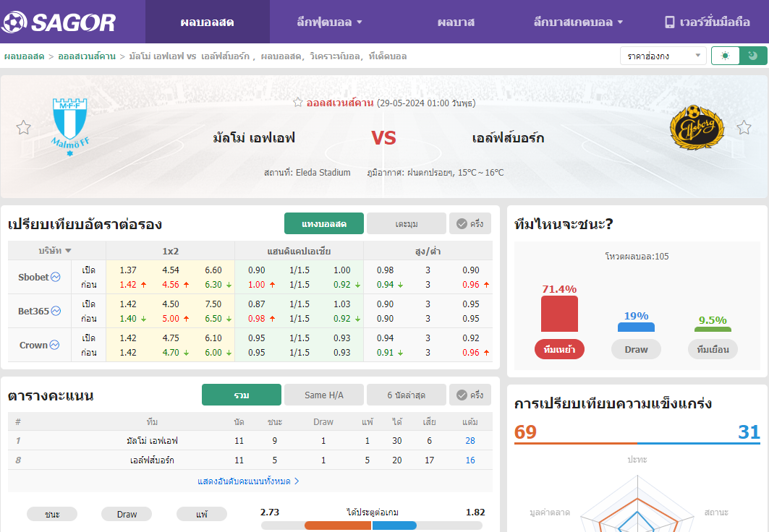The width and height of the screenshot is (769, 532).
Task: Favorite Malmö FF with the star icon
Action: click(24, 128)
